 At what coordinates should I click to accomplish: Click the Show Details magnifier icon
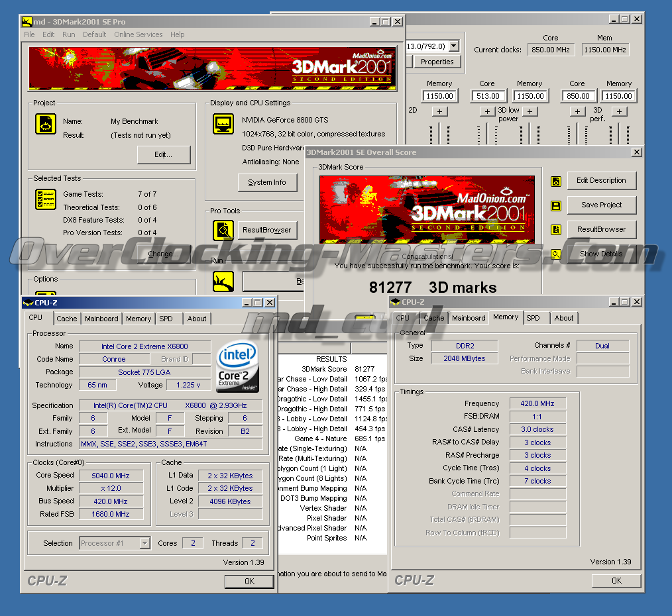pos(556,254)
